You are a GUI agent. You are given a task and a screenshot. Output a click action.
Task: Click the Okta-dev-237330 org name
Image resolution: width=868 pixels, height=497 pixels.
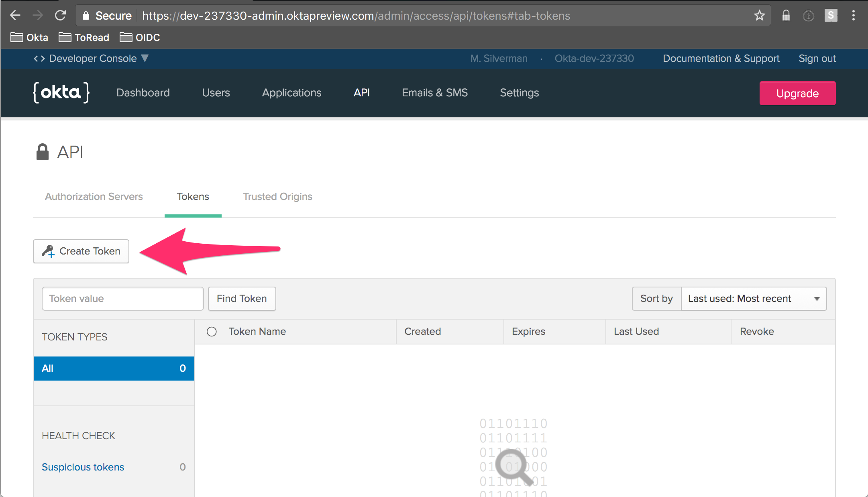point(594,59)
